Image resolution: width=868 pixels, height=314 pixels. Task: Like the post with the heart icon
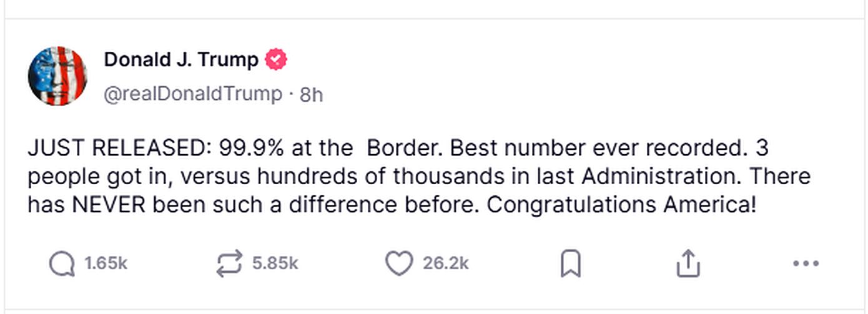398,264
